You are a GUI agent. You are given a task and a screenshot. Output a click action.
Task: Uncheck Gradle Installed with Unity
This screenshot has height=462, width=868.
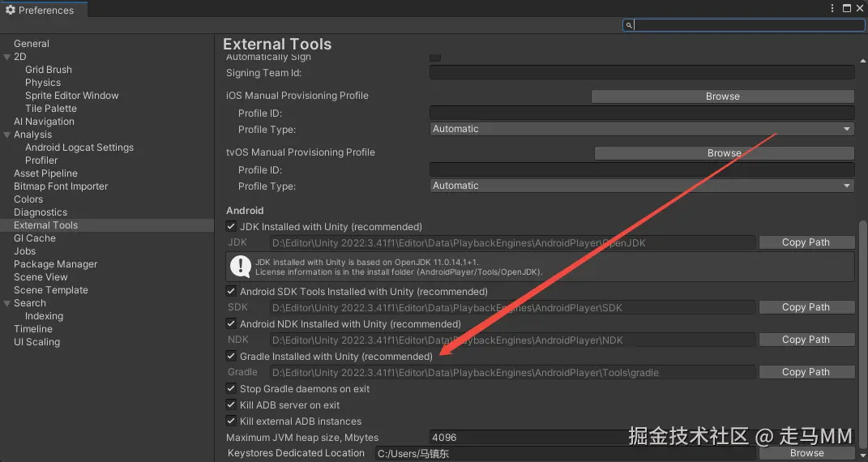231,357
